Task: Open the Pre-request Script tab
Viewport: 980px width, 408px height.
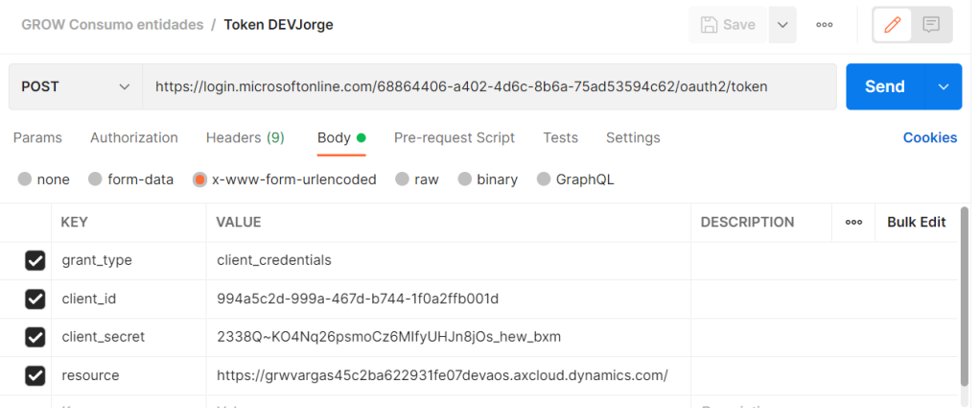Action: click(455, 138)
